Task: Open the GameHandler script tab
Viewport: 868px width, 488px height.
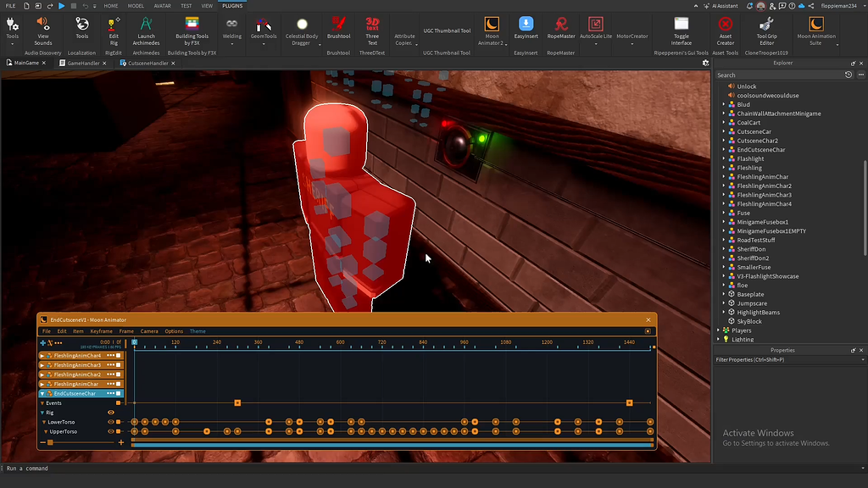Action: [84, 63]
